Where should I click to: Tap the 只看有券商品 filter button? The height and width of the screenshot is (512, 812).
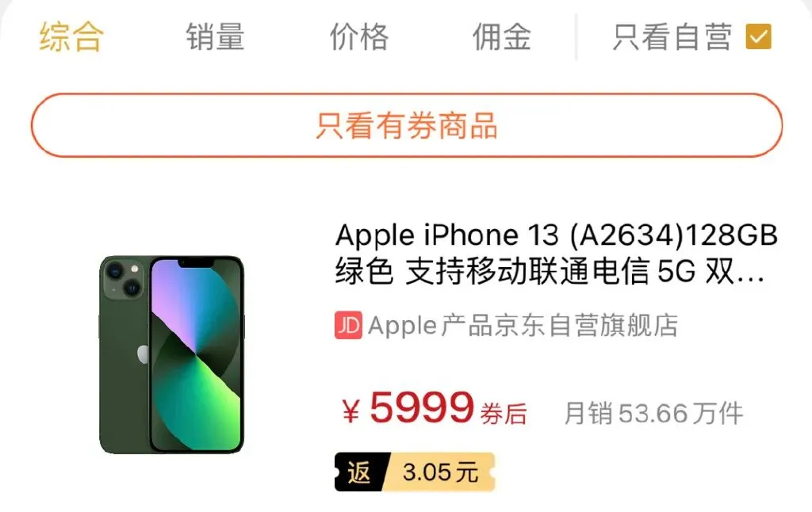pyautogui.click(x=407, y=125)
